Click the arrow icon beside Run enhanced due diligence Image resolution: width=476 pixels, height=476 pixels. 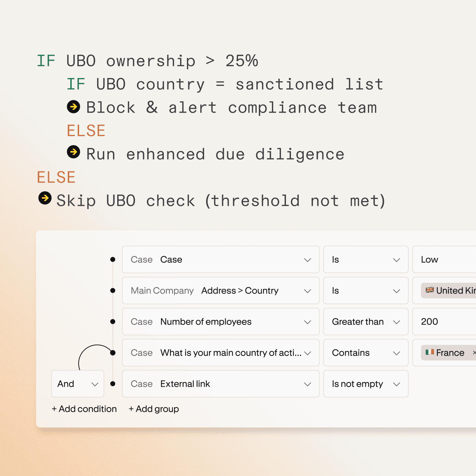coord(73,152)
